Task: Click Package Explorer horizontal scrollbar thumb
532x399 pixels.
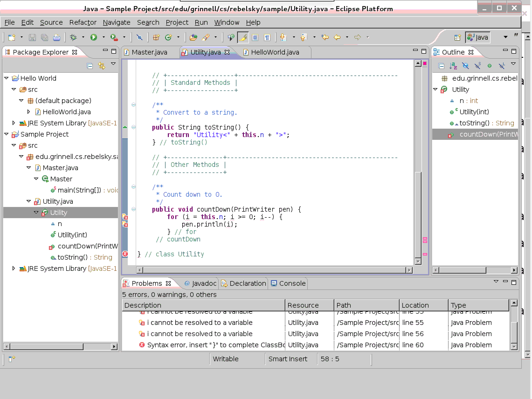Action: tap(46, 347)
